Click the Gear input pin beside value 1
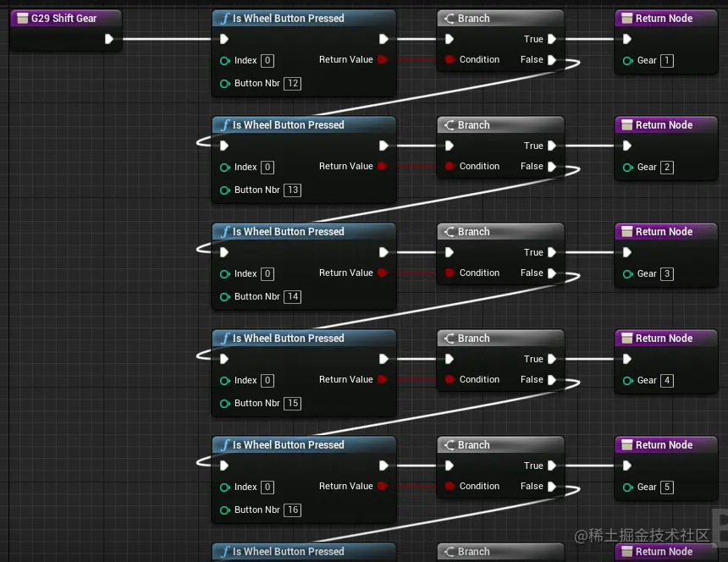Viewport: 728px width, 562px height. click(x=628, y=61)
